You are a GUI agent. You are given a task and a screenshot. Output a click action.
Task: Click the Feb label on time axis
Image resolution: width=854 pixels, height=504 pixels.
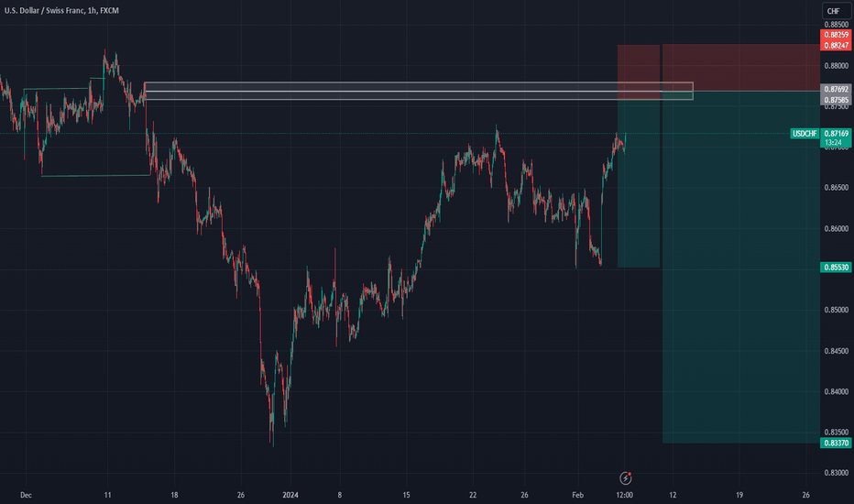(x=577, y=495)
